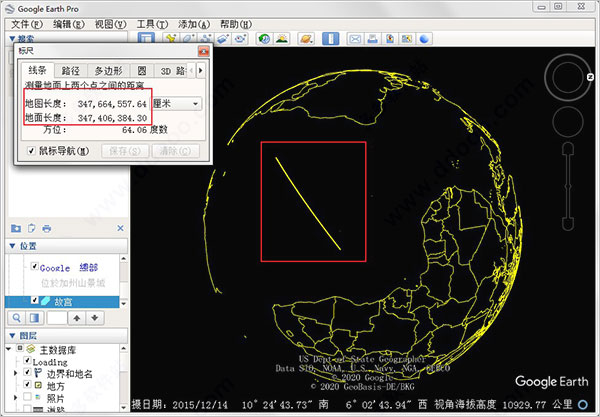
Task: Toggle the 地方 layer checkbox
Action: coord(27,384)
